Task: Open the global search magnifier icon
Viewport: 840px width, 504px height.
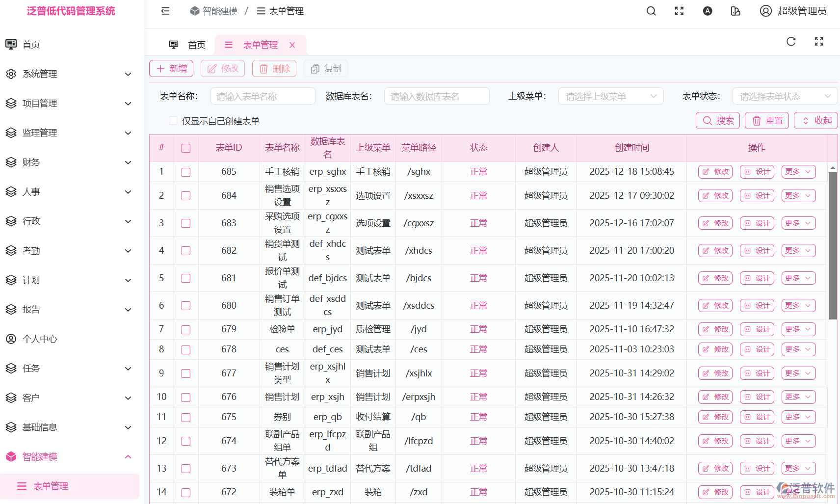Action: [651, 11]
